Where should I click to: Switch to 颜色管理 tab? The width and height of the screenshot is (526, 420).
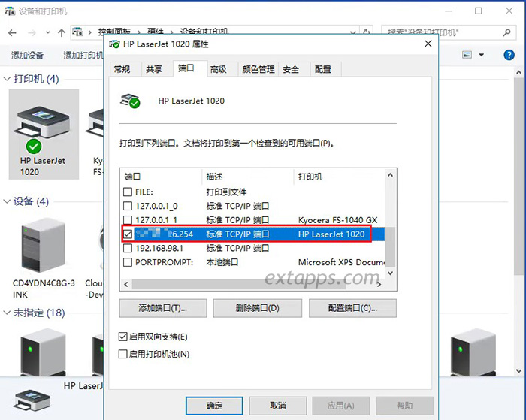click(258, 69)
